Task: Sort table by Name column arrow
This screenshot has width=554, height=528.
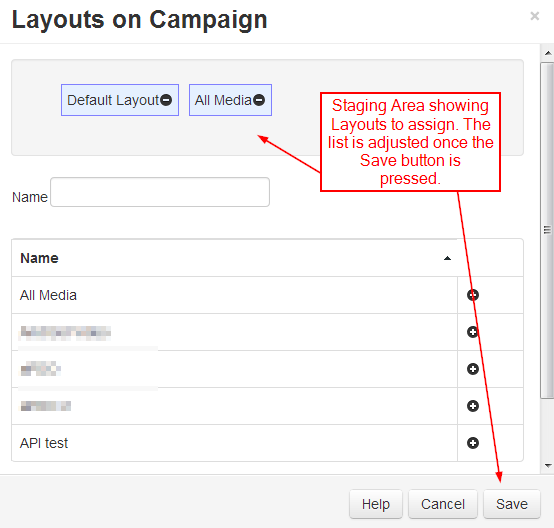Action: tap(447, 258)
